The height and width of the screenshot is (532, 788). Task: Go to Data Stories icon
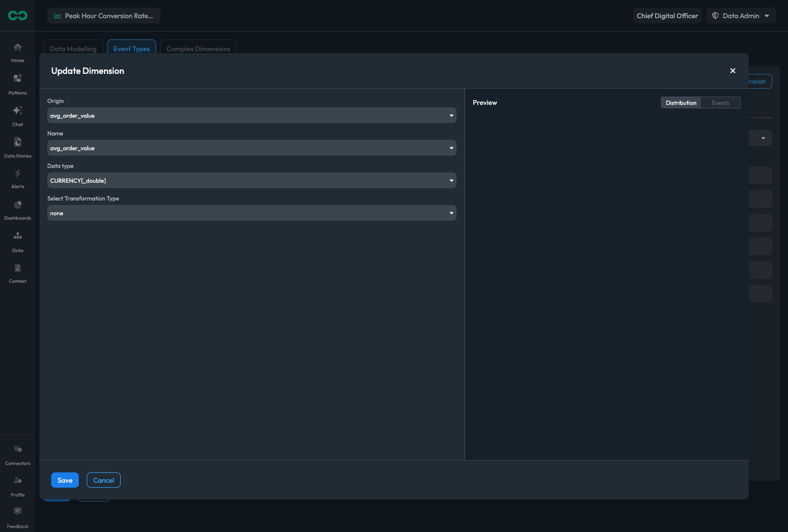[x=18, y=142]
